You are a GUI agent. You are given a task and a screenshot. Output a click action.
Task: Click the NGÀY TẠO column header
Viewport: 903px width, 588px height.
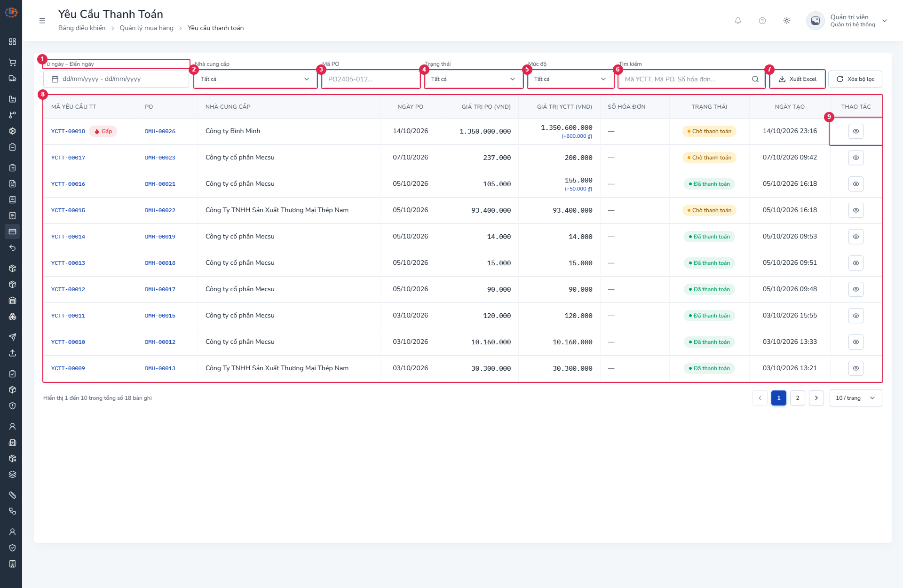coord(790,107)
